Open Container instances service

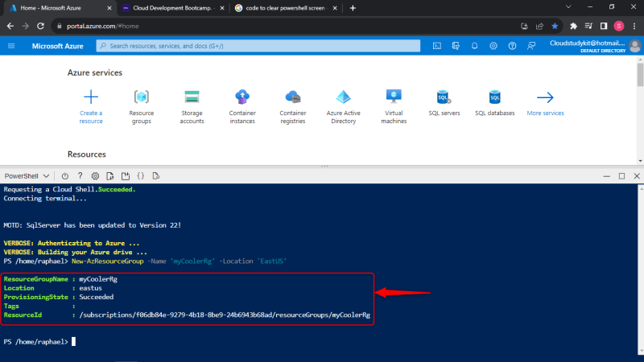pos(242,107)
